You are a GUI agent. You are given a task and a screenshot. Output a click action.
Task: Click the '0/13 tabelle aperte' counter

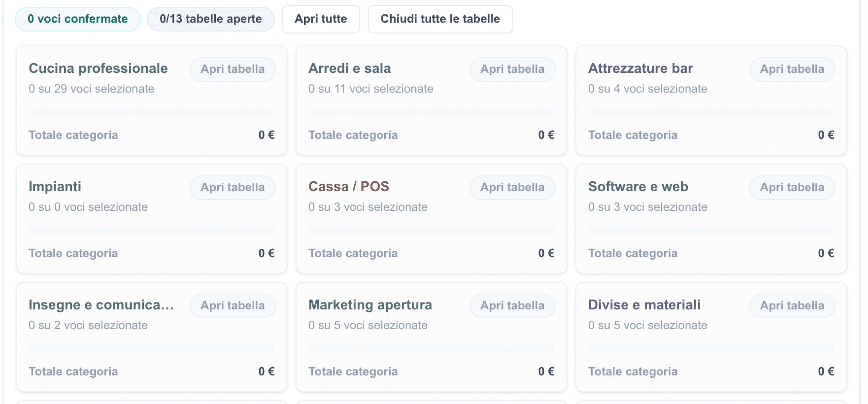point(211,19)
